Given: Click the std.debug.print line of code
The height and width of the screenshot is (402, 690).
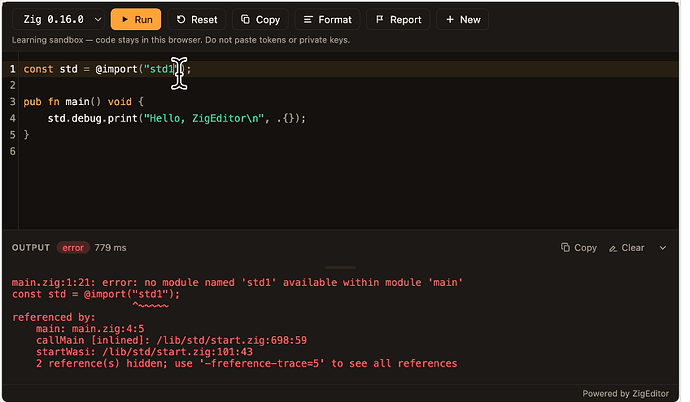Looking at the screenshot, I should click(176, 118).
